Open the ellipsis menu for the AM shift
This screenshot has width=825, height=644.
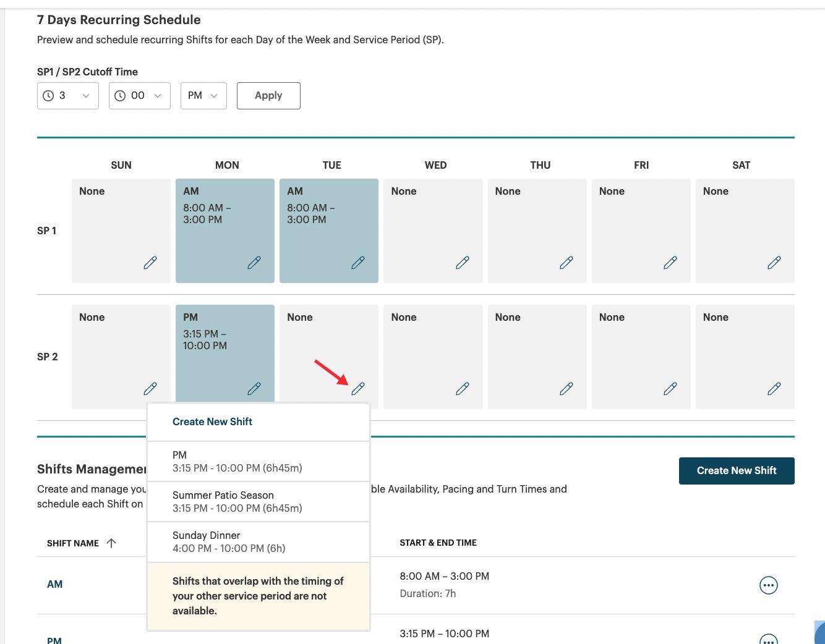click(x=768, y=585)
